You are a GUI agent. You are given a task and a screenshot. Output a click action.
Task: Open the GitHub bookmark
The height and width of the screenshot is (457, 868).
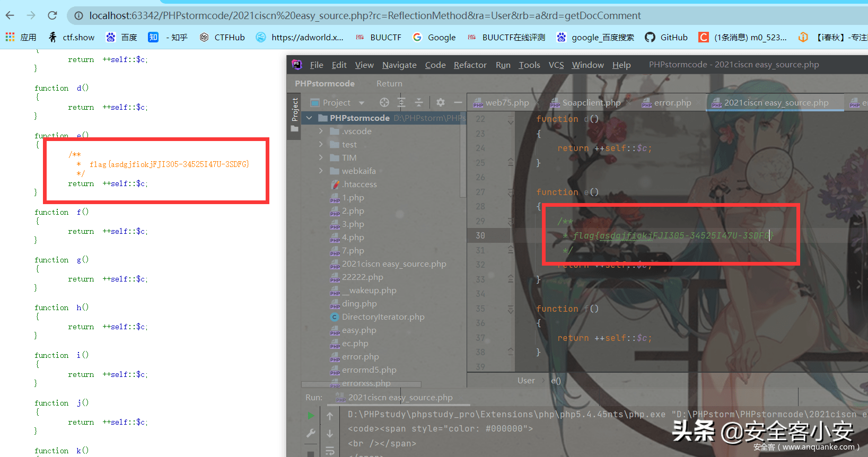(666, 37)
